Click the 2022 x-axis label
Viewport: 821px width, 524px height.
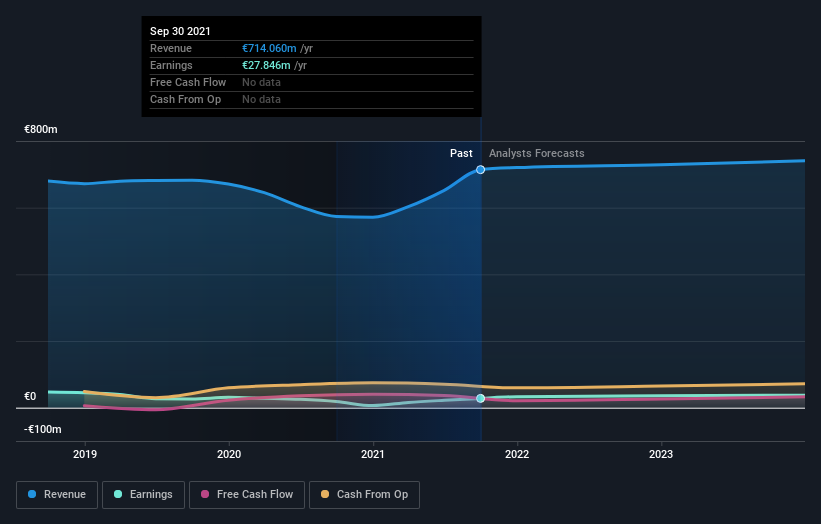tap(517, 454)
